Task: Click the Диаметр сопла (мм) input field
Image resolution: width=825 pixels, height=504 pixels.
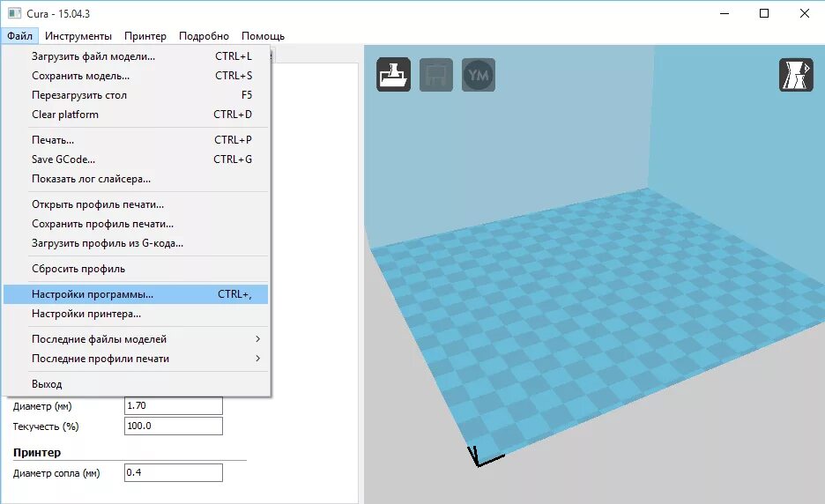Action: click(173, 472)
